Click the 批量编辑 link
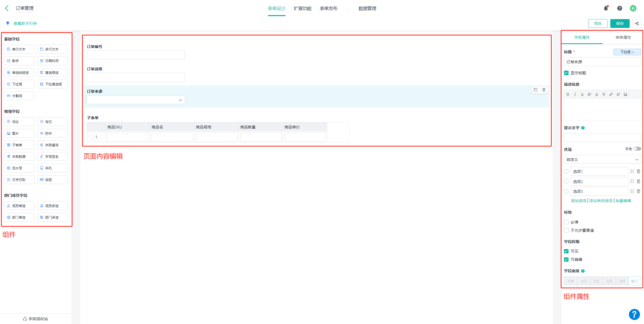Viewport: 644px width, 324px height. 623,201
